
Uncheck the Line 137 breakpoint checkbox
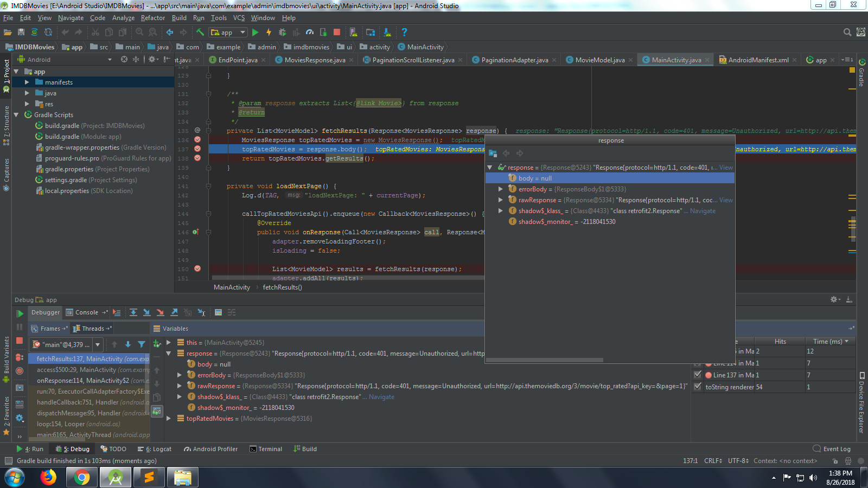tap(698, 375)
